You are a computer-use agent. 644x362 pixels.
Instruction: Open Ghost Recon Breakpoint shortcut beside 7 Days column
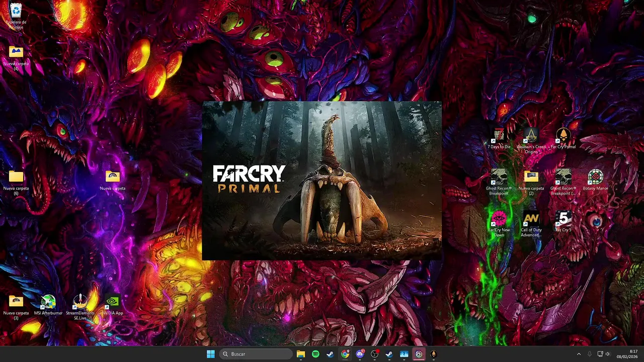click(499, 183)
